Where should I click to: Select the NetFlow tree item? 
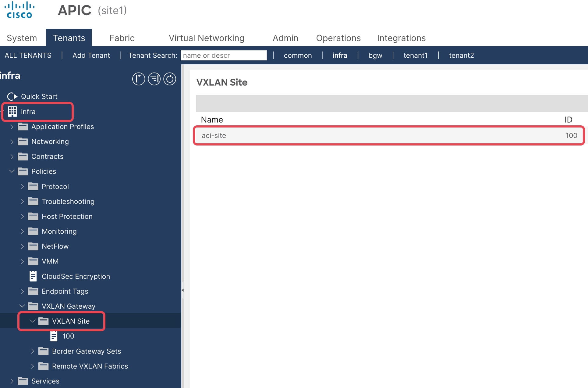[x=55, y=246]
